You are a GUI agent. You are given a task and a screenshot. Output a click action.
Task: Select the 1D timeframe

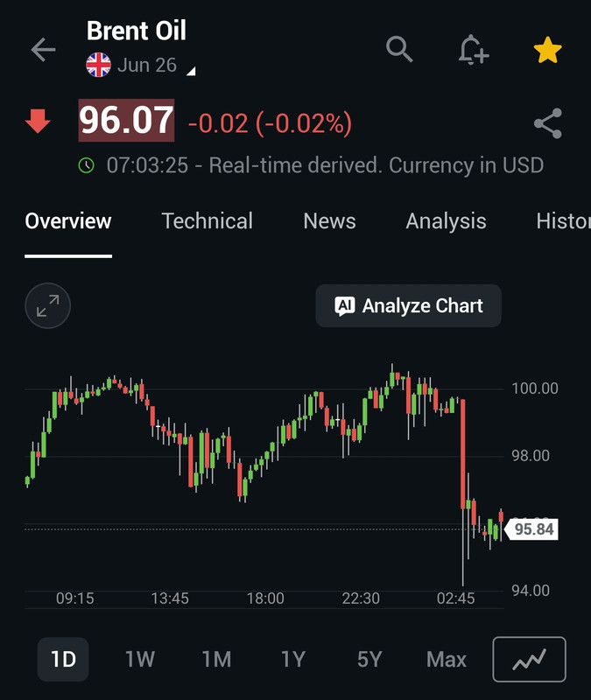(x=63, y=660)
